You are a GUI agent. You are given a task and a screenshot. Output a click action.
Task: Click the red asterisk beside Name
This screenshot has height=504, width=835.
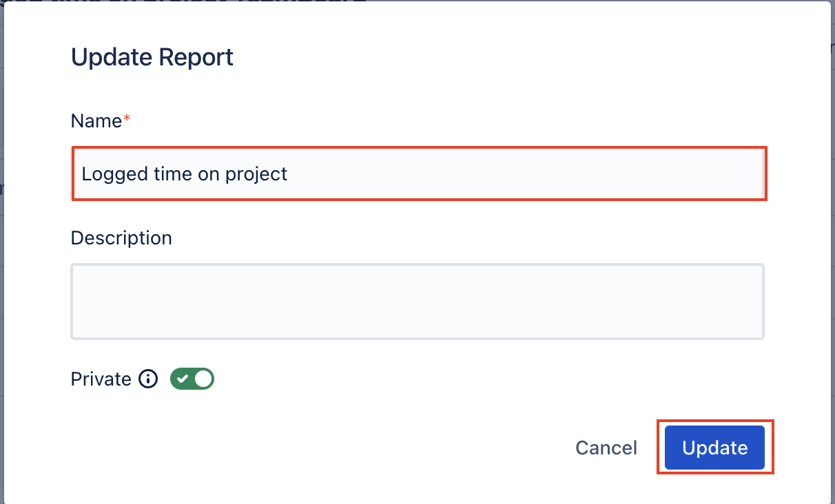[x=127, y=120]
